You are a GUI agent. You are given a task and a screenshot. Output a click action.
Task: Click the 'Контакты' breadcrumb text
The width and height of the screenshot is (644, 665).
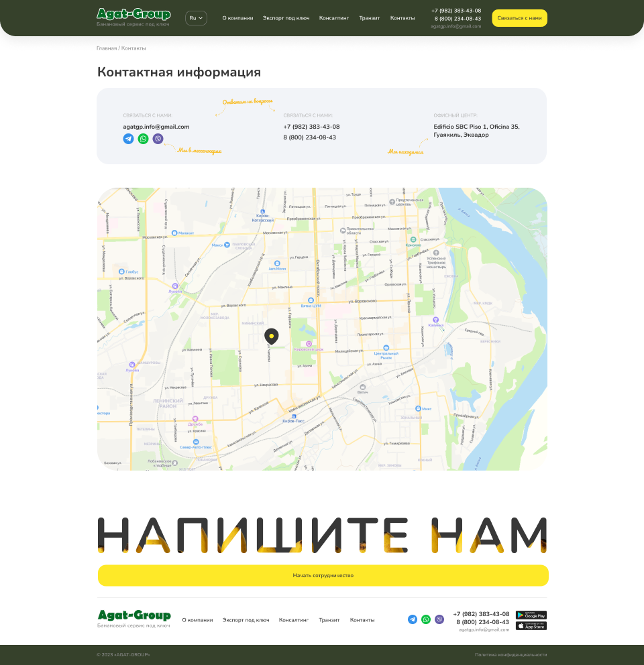click(133, 48)
